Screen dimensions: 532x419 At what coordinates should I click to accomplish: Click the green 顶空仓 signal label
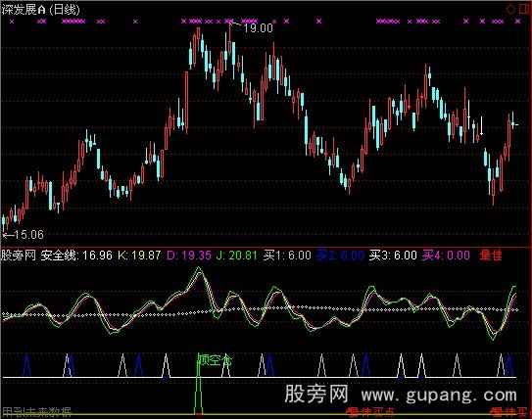tap(215, 359)
